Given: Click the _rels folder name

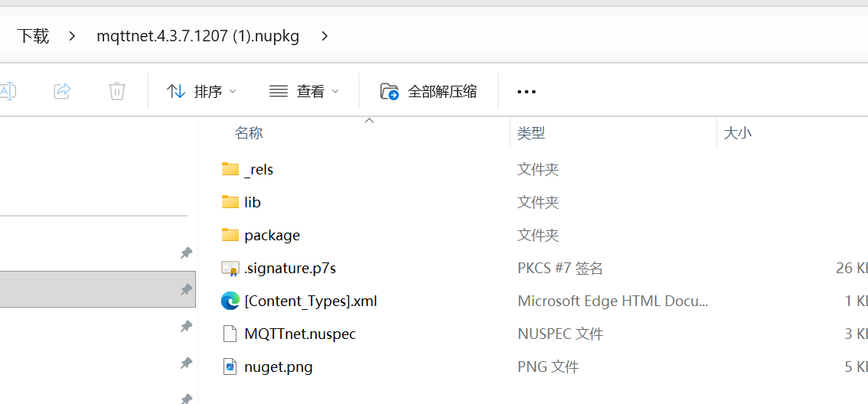Looking at the screenshot, I should tap(259, 169).
